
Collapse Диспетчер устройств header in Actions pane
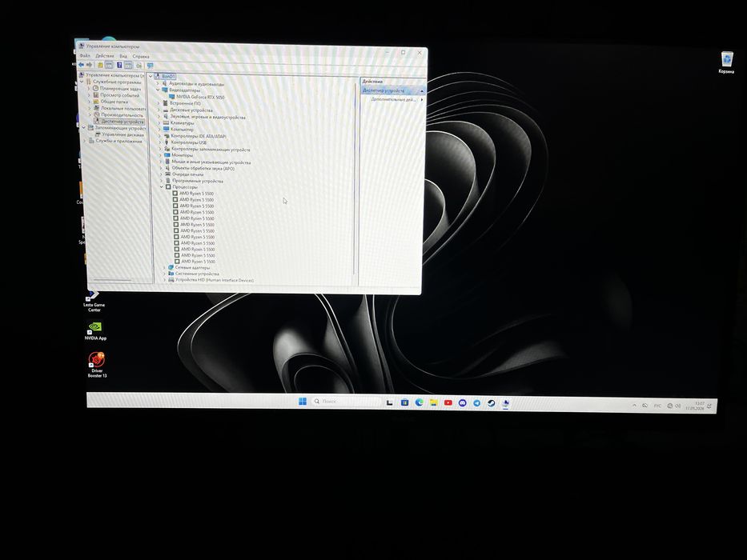[421, 91]
